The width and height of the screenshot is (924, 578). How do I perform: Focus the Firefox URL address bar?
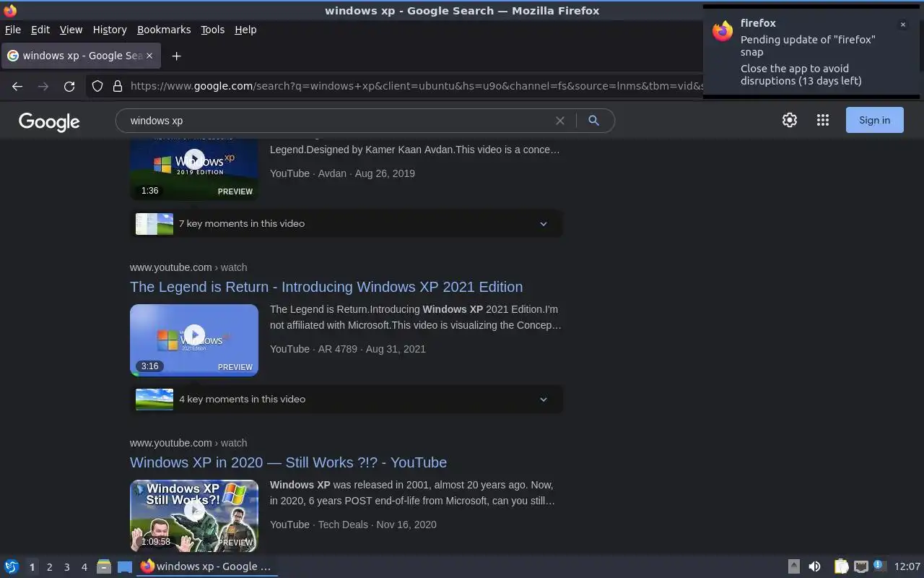coord(415,86)
